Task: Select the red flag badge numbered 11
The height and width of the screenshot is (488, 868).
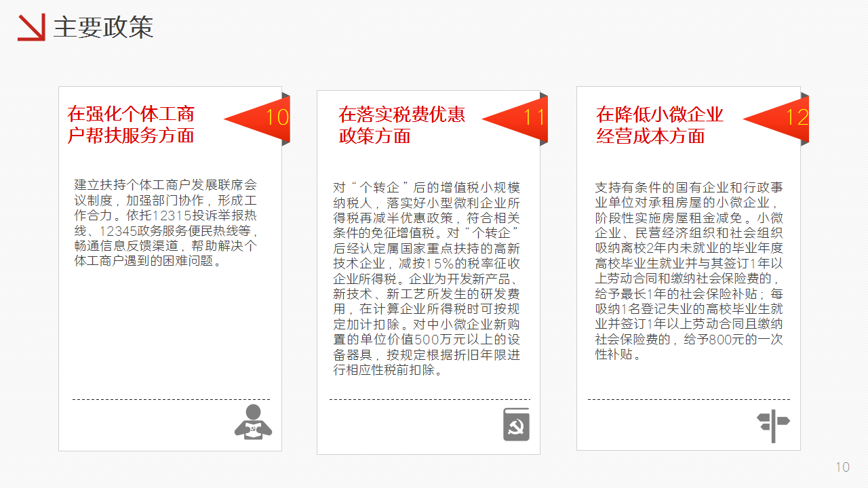Action: (519, 119)
